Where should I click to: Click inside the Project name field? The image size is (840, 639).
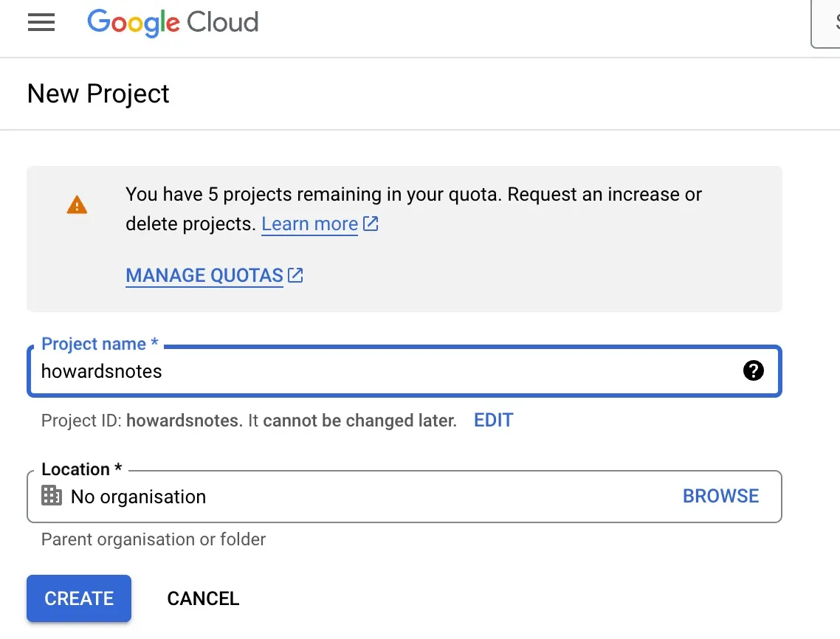[x=295, y=371]
